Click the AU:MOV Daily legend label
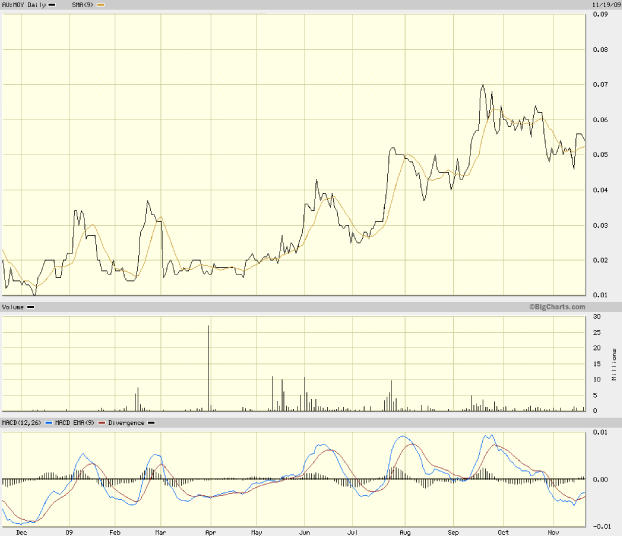622x536 pixels. [x=22, y=6]
